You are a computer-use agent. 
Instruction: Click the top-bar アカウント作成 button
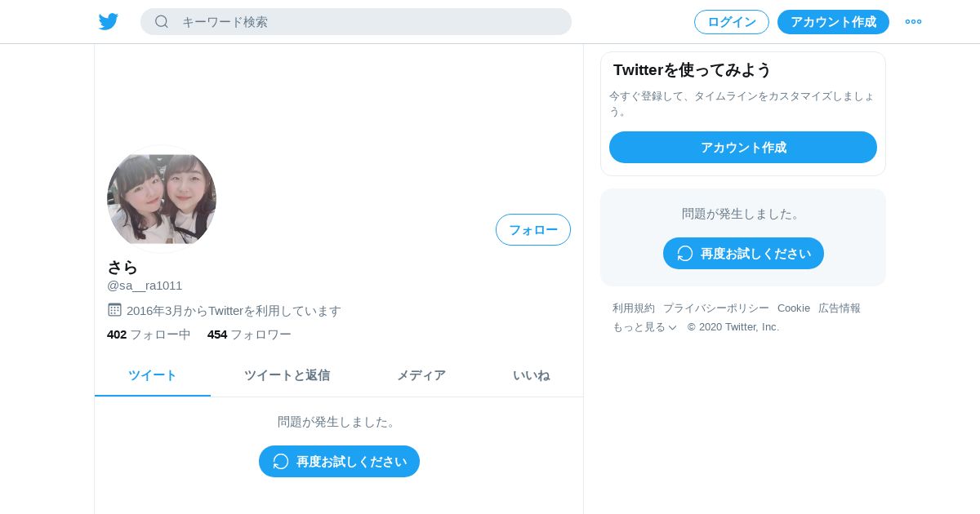point(833,22)
